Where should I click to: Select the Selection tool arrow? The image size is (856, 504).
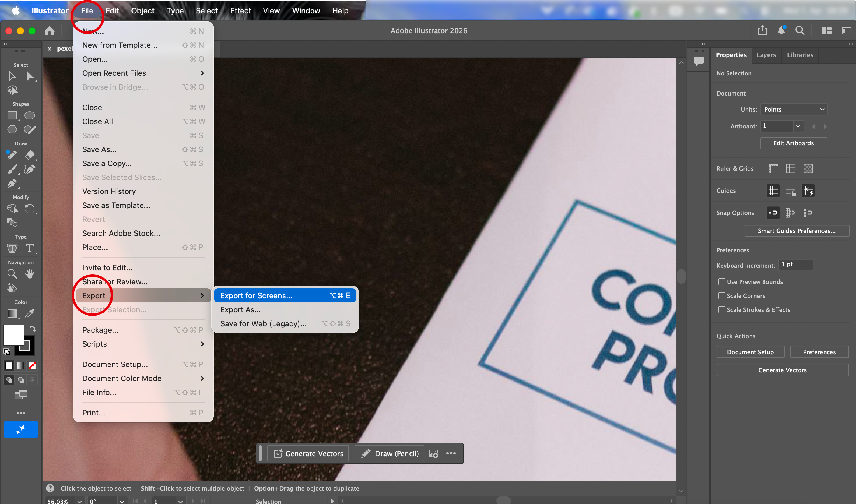12,76
